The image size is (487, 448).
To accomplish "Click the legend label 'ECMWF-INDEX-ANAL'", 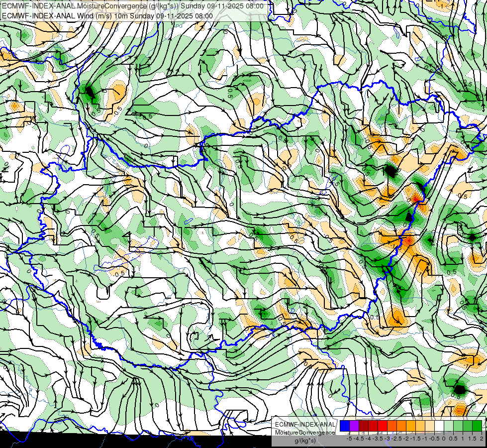I will (x=305, y=425).
